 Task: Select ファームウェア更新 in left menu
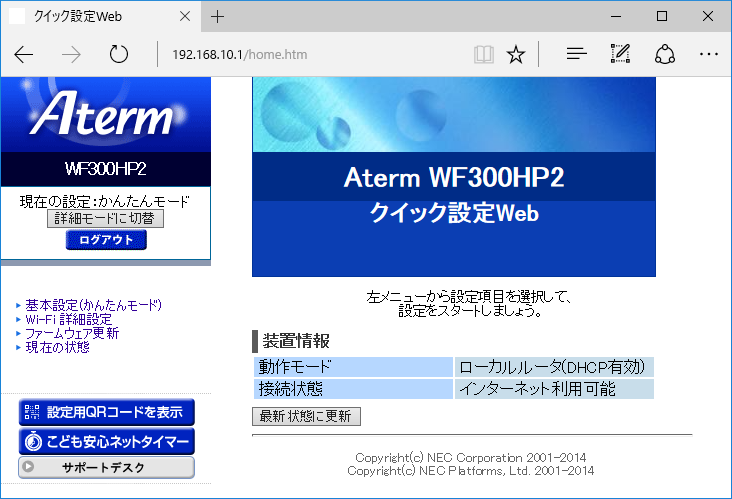click(72, 333)
